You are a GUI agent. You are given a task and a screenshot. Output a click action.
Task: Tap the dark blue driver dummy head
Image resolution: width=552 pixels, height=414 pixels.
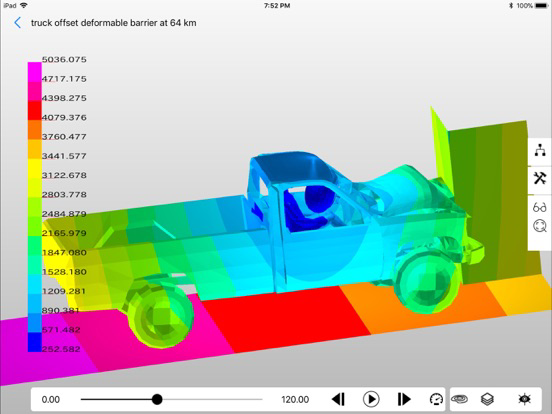(319, 199)
